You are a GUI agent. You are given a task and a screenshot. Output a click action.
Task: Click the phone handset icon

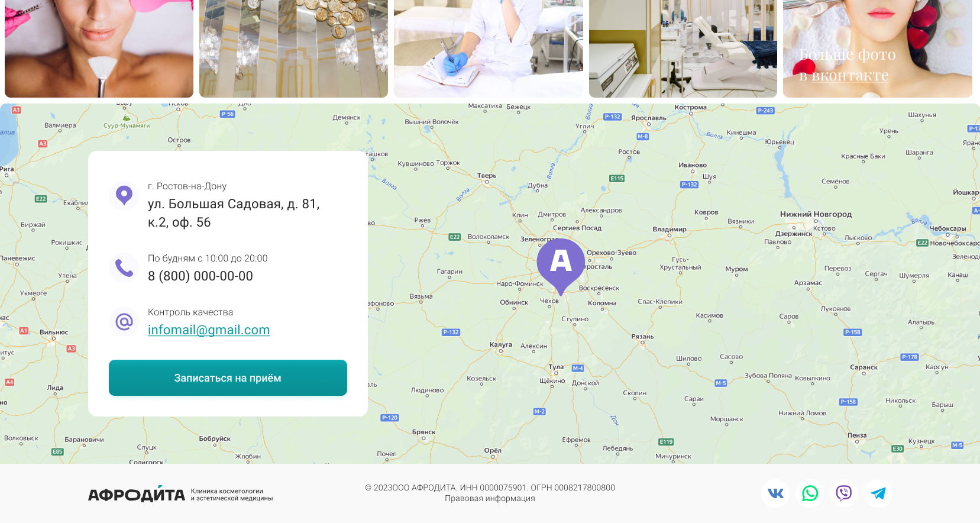[124, 268]
